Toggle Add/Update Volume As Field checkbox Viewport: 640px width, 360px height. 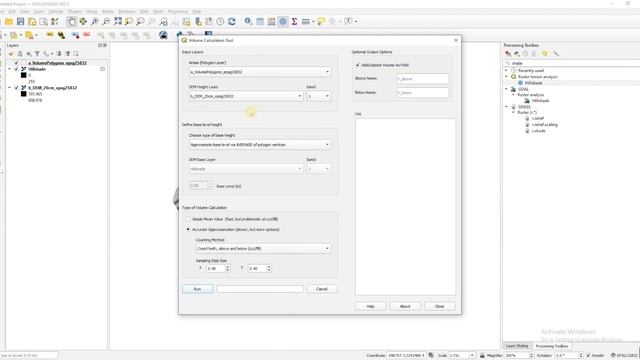pos(358,65)
